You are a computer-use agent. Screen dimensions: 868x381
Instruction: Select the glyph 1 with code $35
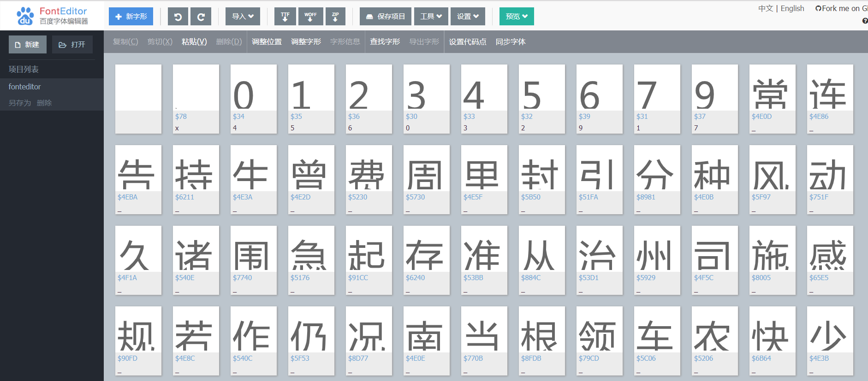[x=311, y=99]
